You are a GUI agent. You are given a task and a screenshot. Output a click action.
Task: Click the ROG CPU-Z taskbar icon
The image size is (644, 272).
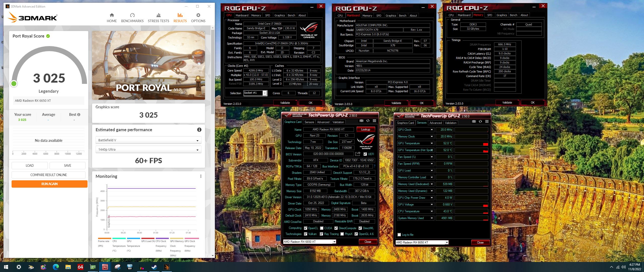(105, 267)
